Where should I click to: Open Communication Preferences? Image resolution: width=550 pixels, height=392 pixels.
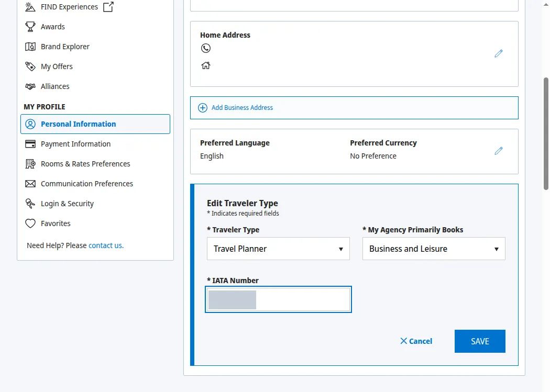point(86,184)
